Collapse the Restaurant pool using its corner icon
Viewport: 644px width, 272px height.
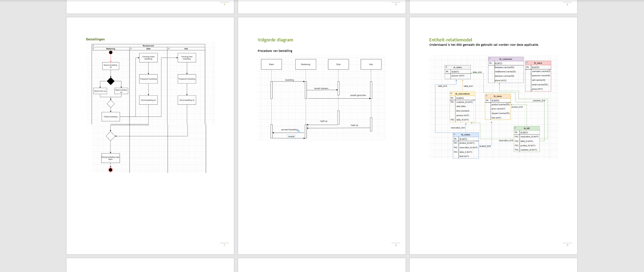click(x=93, y=45)
